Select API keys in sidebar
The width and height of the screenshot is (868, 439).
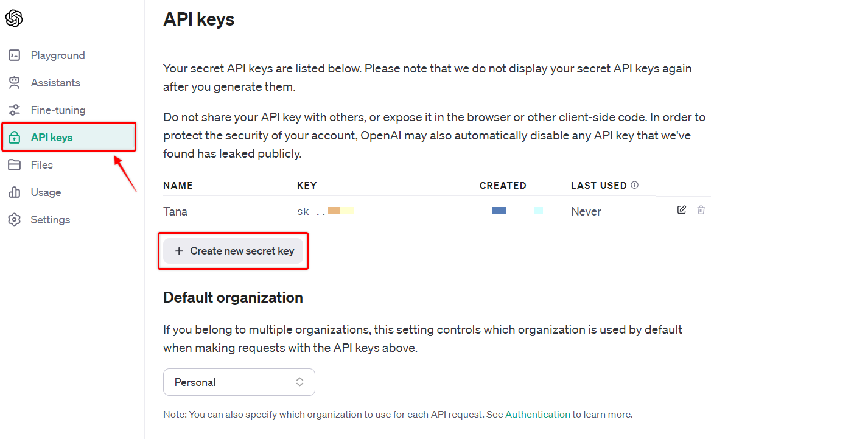69,138
